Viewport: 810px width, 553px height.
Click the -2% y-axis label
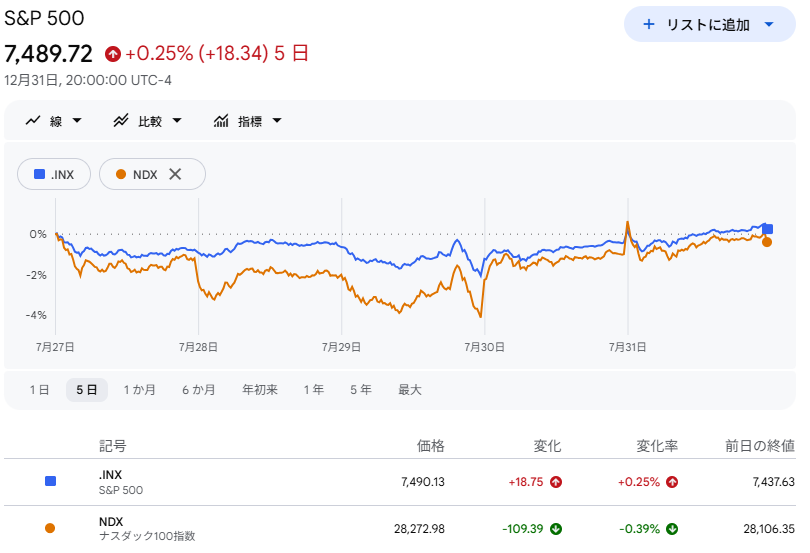tap(36, 275)
